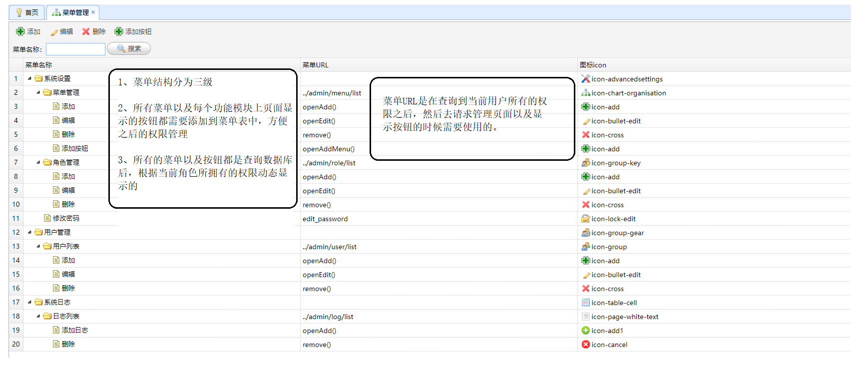Close the 菜单管理 tab
The width and height of the screenshot is (868, 368).
93,12
